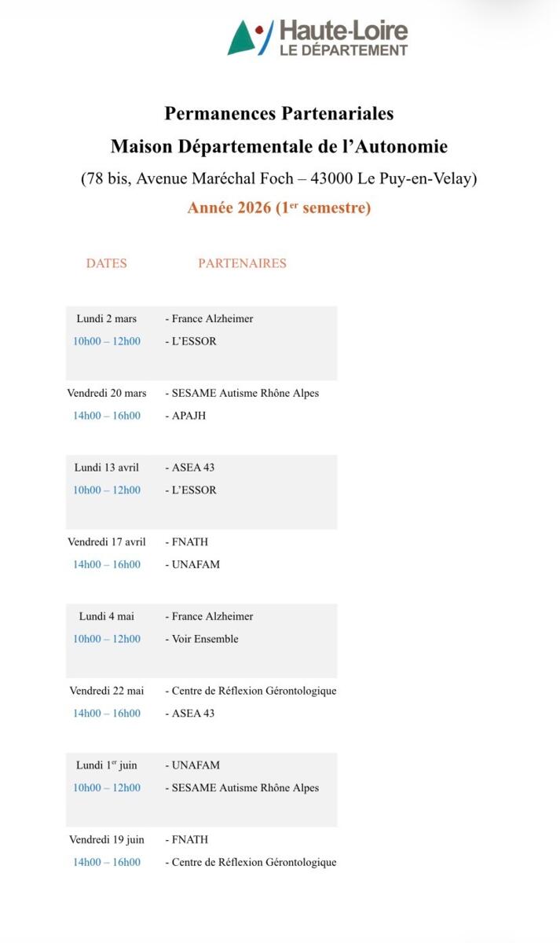
Task: Click the "Vendredi 20 mars" date
Action: (106, 393)
